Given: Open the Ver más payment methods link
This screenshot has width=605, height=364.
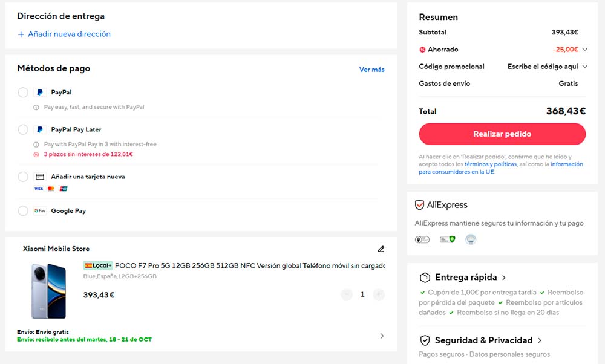Looking at the screenshot, I should pos(371,70).
